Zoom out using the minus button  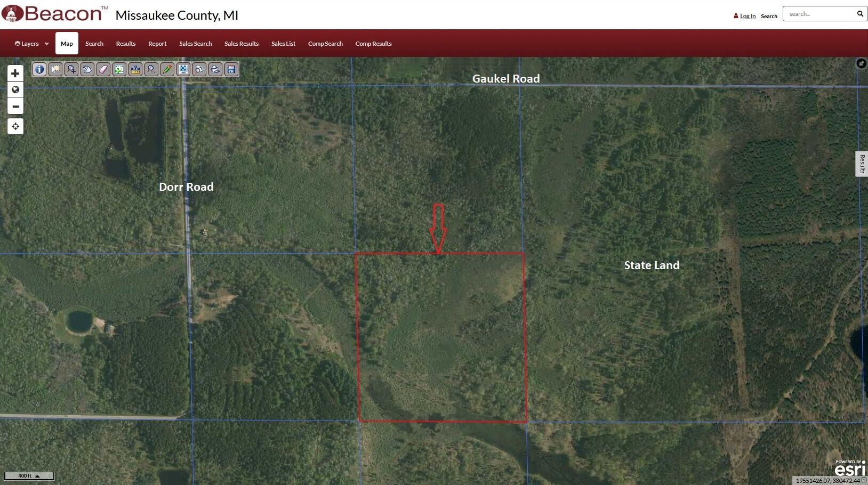[15, 107]
